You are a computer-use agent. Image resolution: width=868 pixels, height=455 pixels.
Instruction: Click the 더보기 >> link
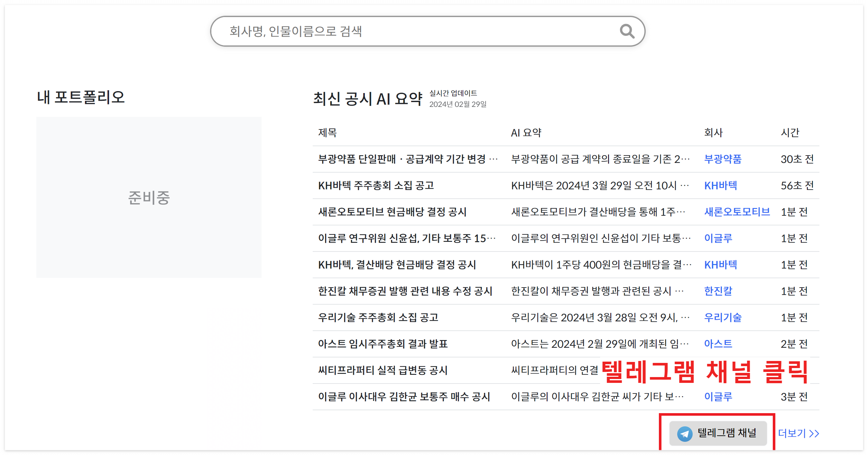click(x=798, y=433)
